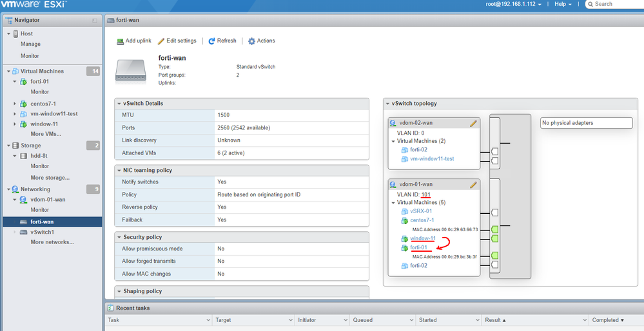Click More storage... in Navigator
The image size is (644, 331).
[x=50, y=178]
